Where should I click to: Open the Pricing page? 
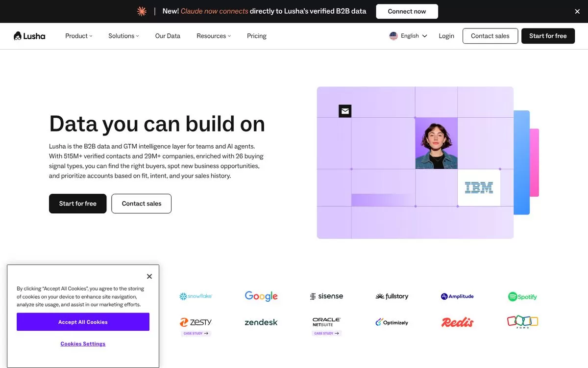[x=257, y=36]
